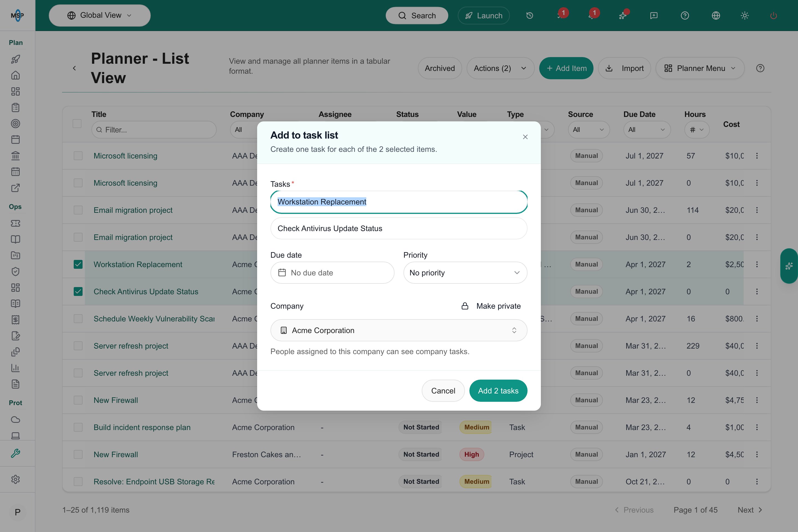Screen dimensions: 798x532
Task: Expand the Planner Menu dropdown
Action: coord(700,68)
